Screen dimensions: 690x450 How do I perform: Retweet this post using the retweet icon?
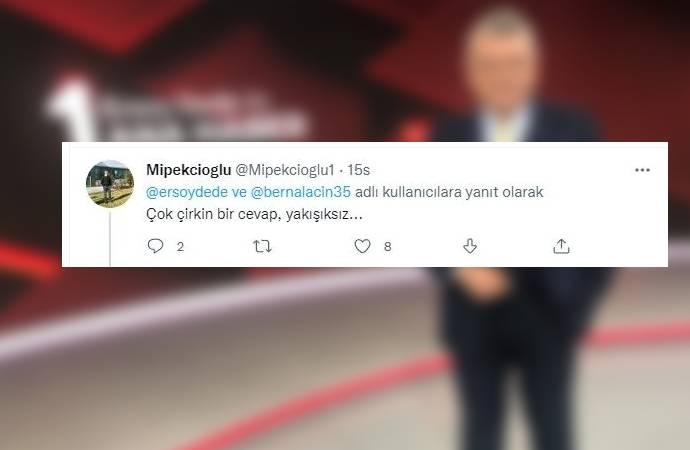(263, 246)
